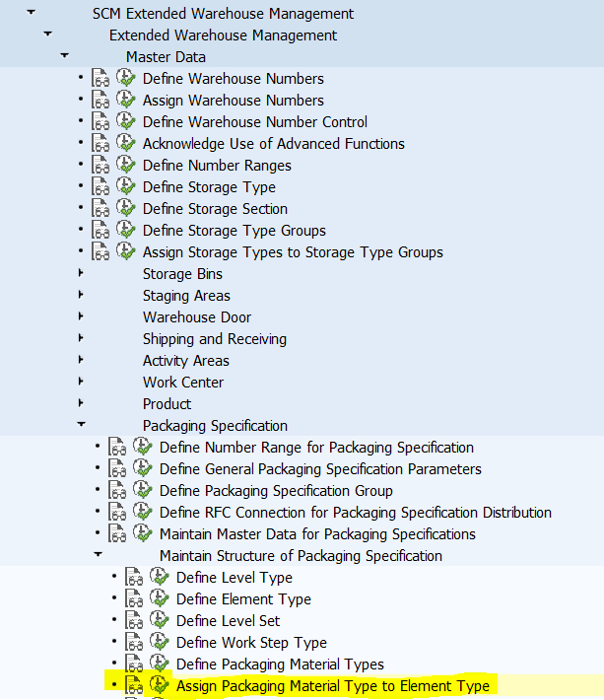Open documentation for Define Packaging Specification Group
This screenshot has width=604, height=700.
tap(117, 490)
